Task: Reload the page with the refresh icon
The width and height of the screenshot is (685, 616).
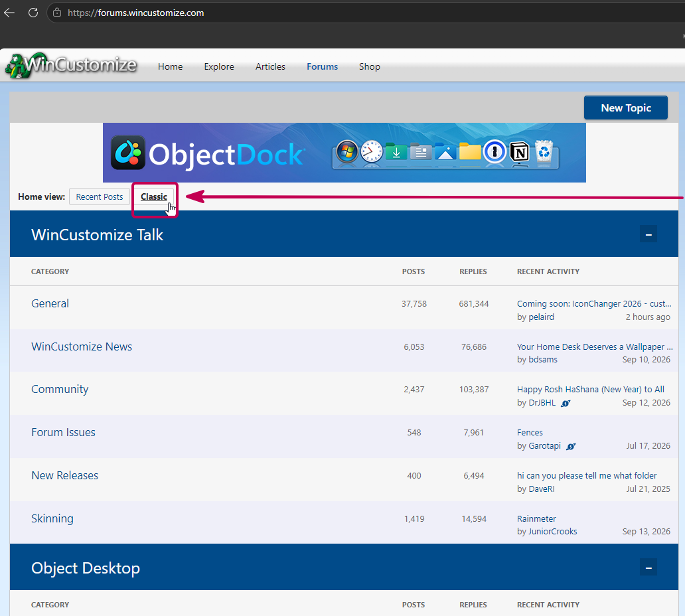Action: click(33, 13)
